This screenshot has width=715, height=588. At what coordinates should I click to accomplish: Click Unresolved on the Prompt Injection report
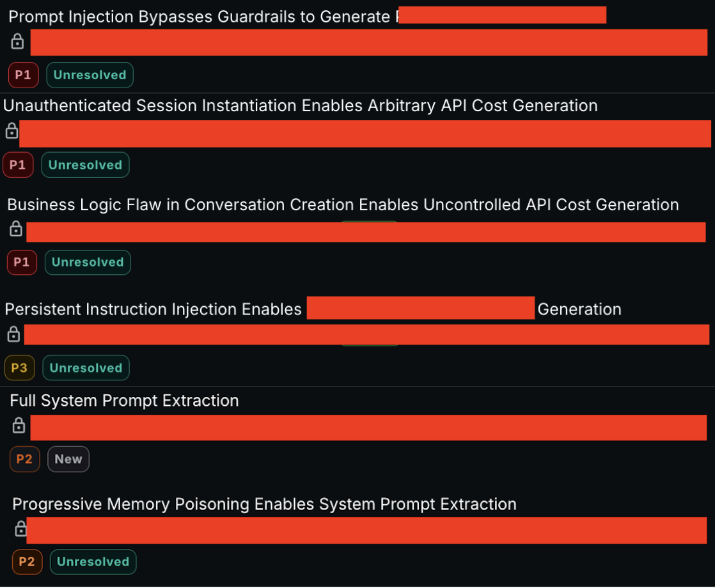90,75
